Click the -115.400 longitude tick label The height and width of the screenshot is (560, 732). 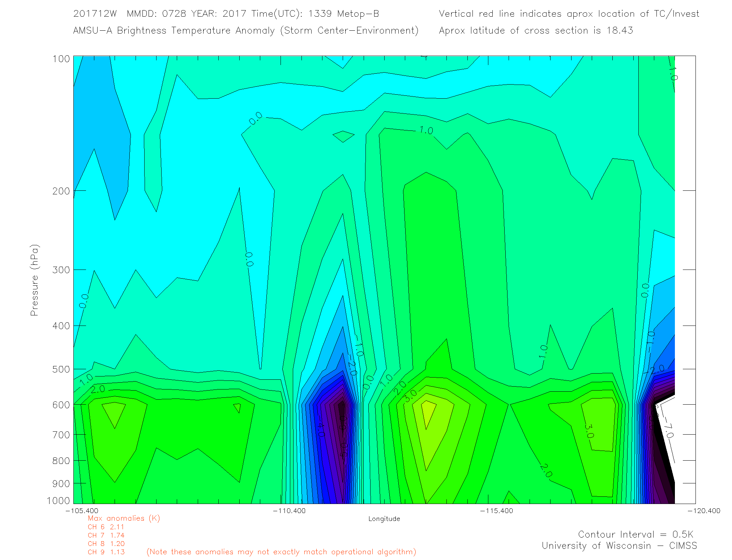pyautogui.click(x=496, y=511)
